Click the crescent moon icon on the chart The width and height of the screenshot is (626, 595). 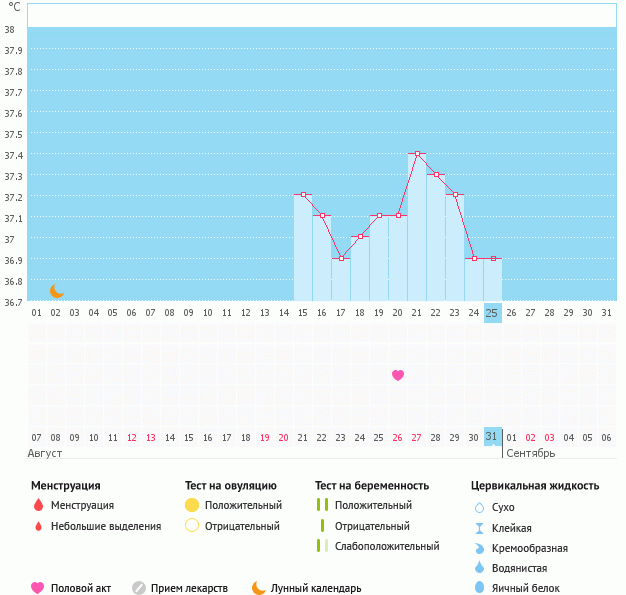pos(57,290)
